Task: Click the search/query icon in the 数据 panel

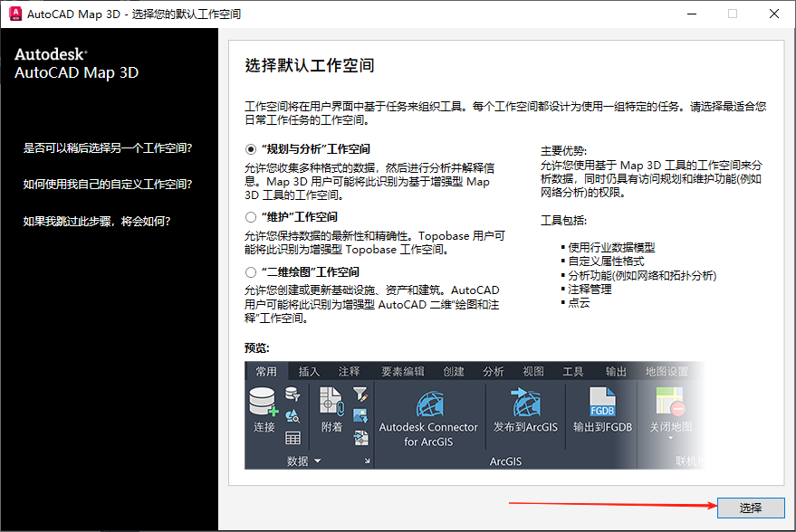Action: (x=294, y=413)
